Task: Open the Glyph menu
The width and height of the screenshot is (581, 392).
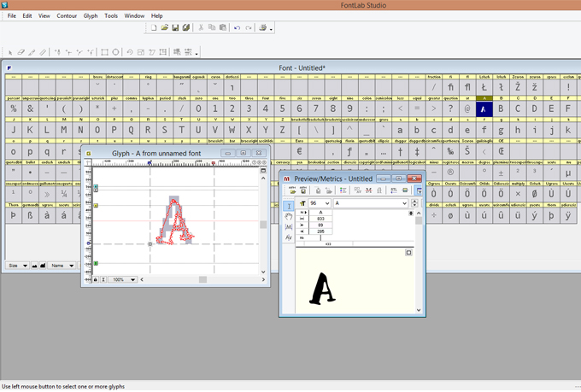Action: click(x=91, y=16)
